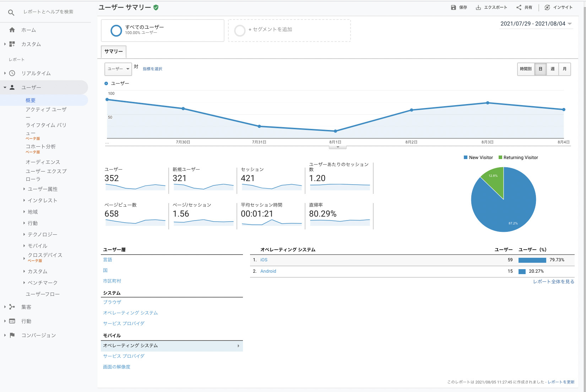
Task: Click the export (エクスポート) download icon
Action: [x=478, y=7]
